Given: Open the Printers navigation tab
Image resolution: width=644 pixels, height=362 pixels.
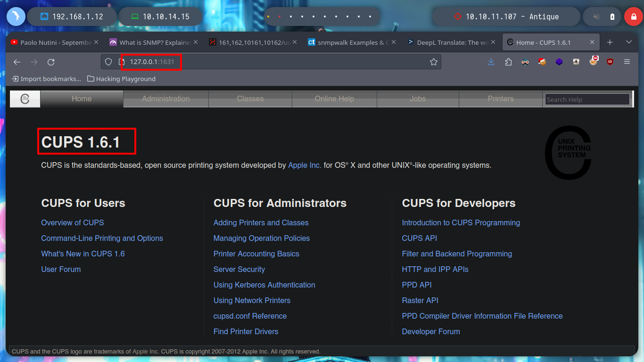Looking at the screenshot, I should point(500,99).
